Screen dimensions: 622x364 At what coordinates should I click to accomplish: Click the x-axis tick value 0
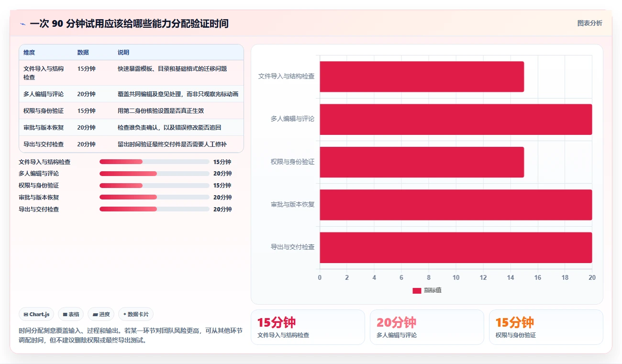coord(320,277)
